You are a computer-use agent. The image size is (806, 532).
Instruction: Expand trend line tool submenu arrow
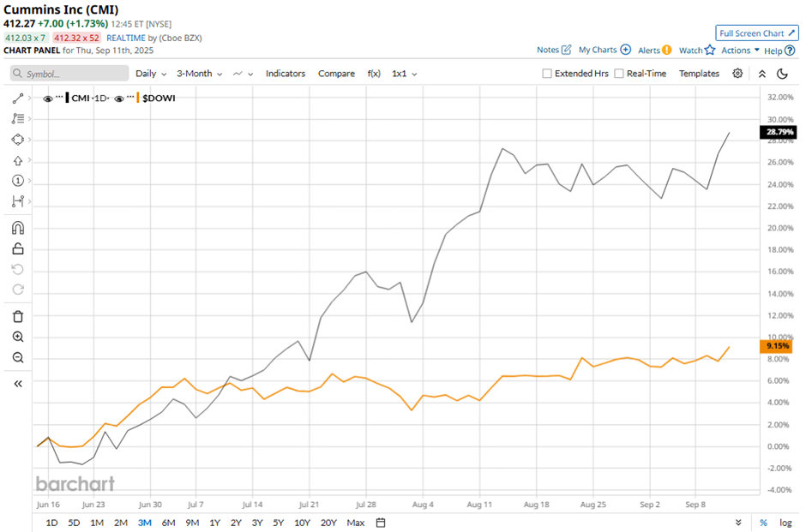point(30,98)
